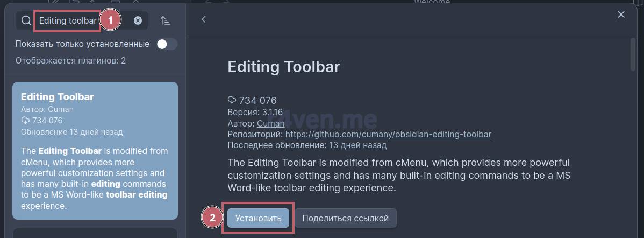The width and height of the screenshot is (644, 238).
Task: Click the 'Показать только установленные' label text
Action: pos(82,44)
